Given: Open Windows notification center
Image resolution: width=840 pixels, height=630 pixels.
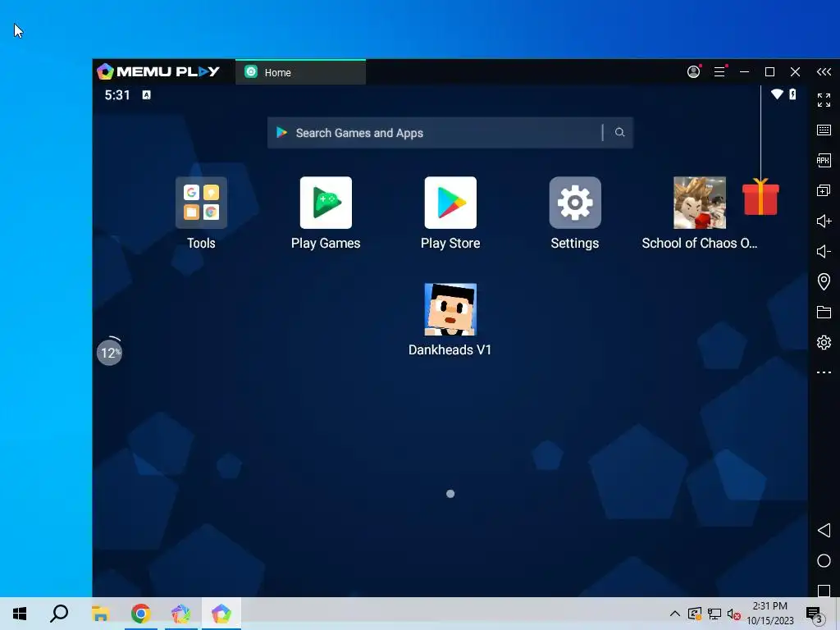Looking at the screenshot, I should [x=815, y=614].
